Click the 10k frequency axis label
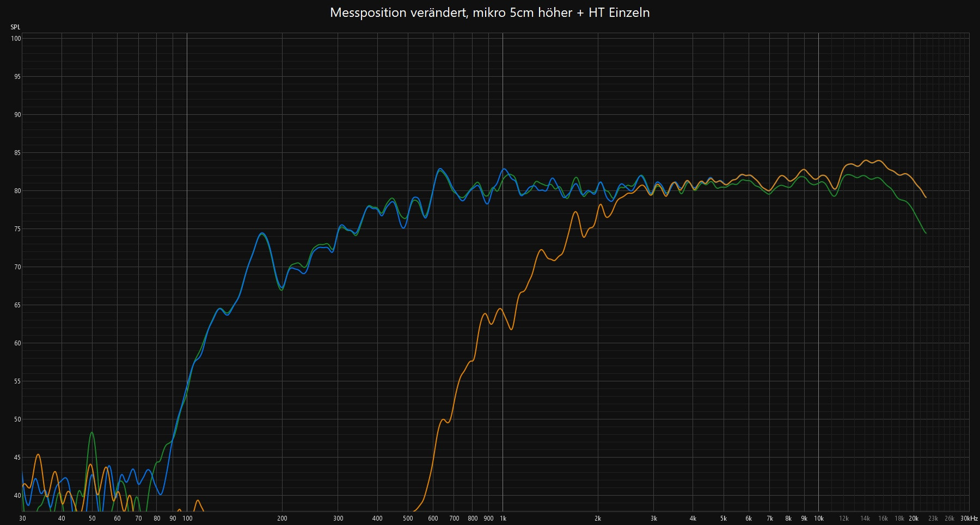Viewport: 980px width, 525px height. (x=818, y=518)
